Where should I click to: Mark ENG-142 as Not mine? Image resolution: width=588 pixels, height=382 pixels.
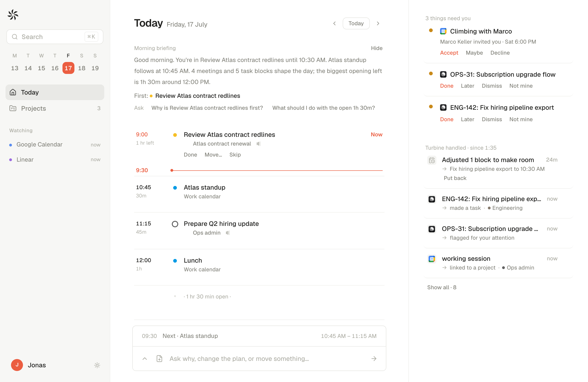[521, 119]
